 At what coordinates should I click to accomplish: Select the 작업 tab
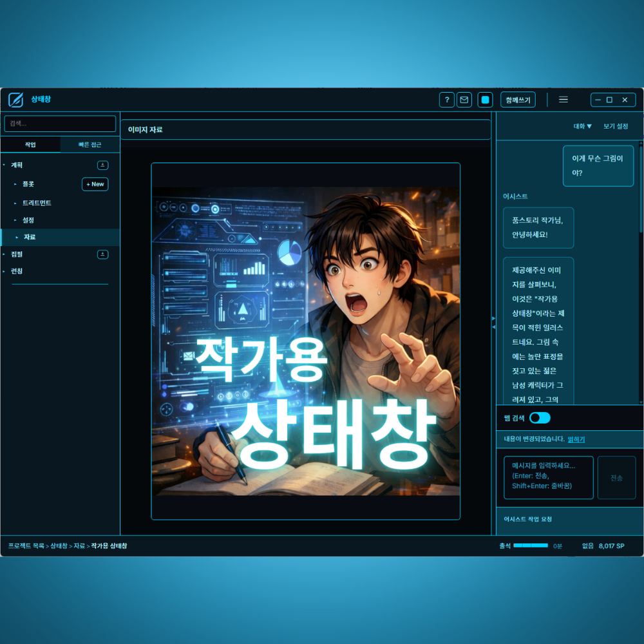[30, 144]
